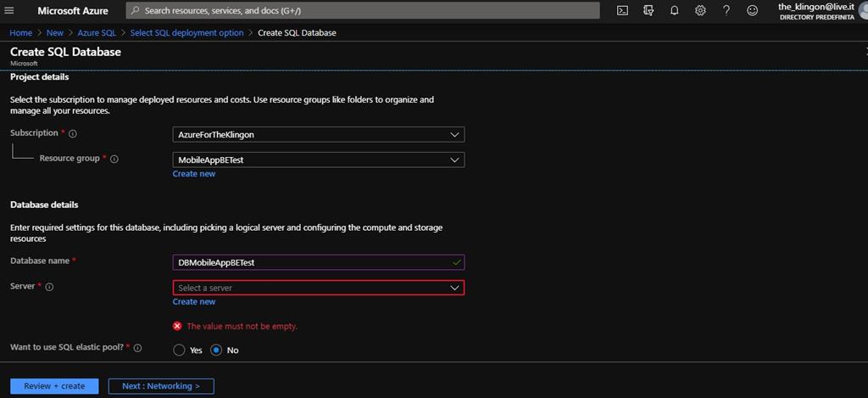
Task: Open portal settings gear
Action: [x=700, y=10]
